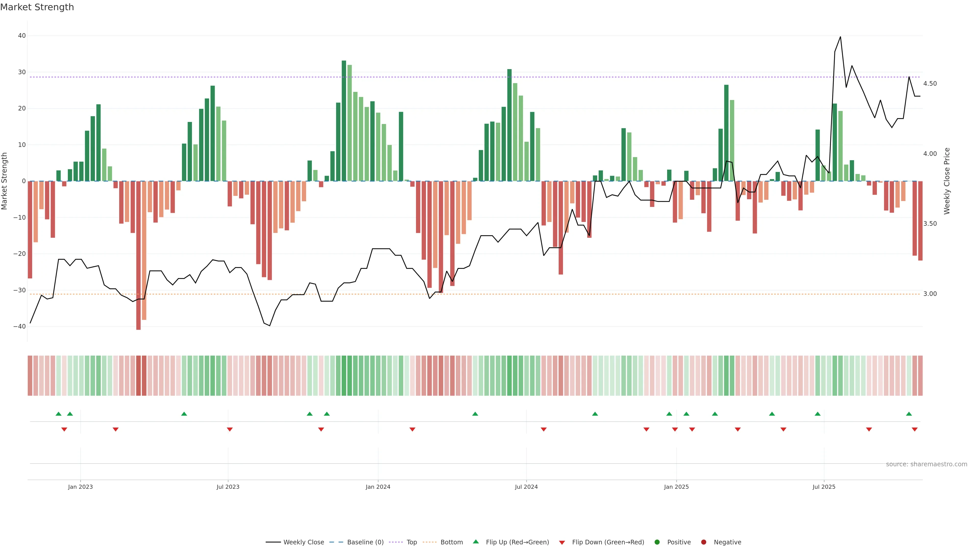Click the Market Strength chart title
The width and height of the screenshot is (980, 551).
pos(37,7)
